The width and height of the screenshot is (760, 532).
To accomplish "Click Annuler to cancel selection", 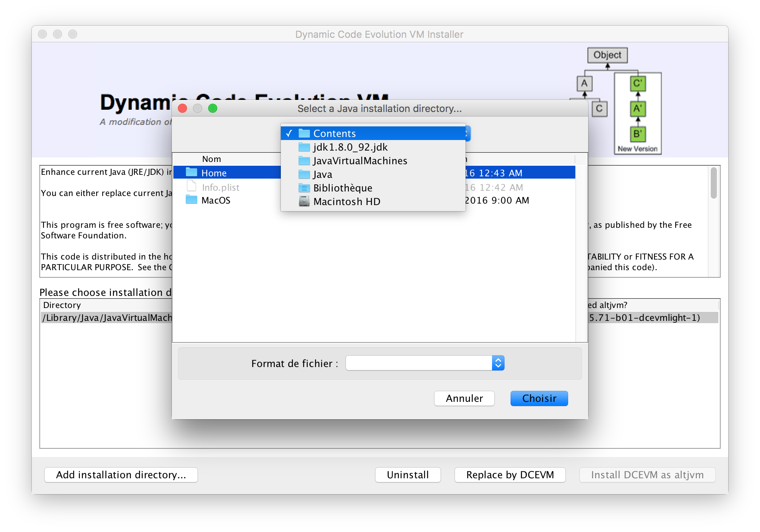I will 464,398.
